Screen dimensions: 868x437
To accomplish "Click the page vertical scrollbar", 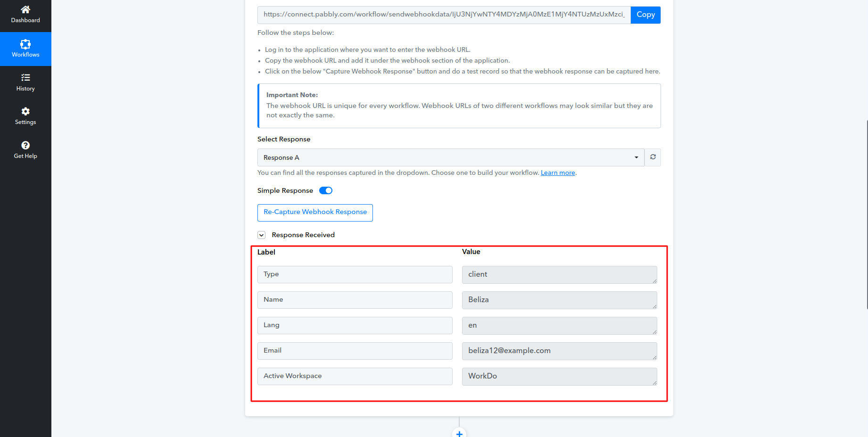I will 867,214.
